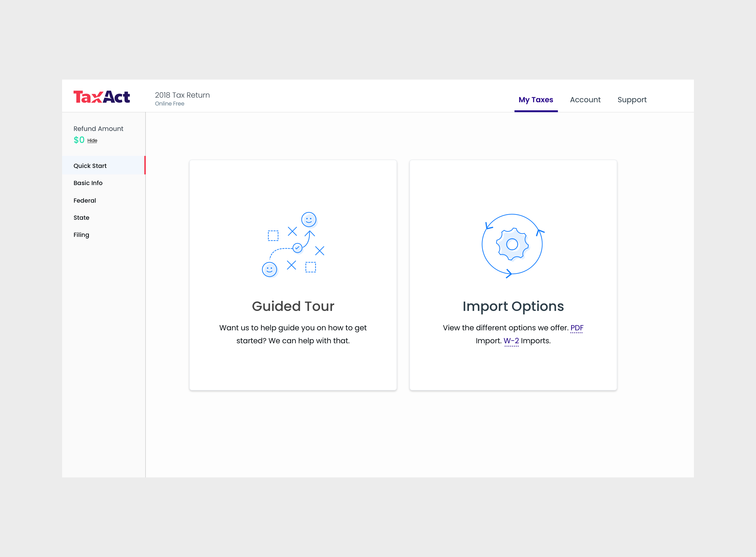Open the Federal section
Image resolution: width=756 pixels, height=557 pixels.
tap(85, 201)
